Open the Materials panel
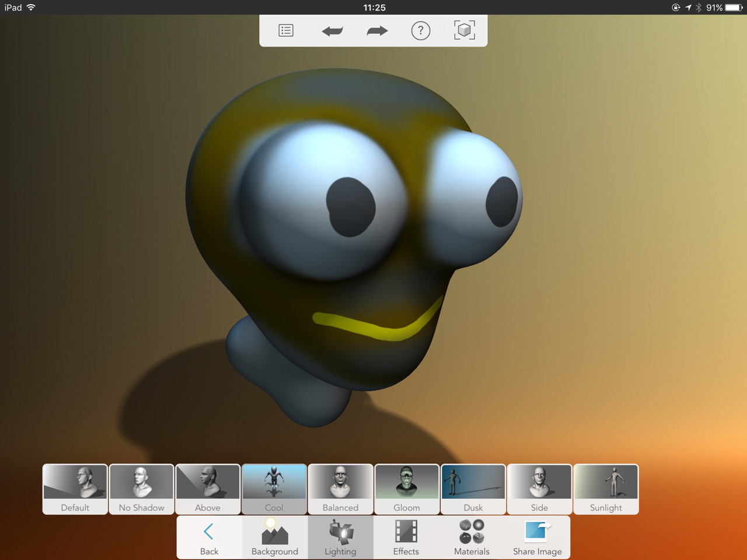Screen dimensions: 747x560 [x=472, y=537]
